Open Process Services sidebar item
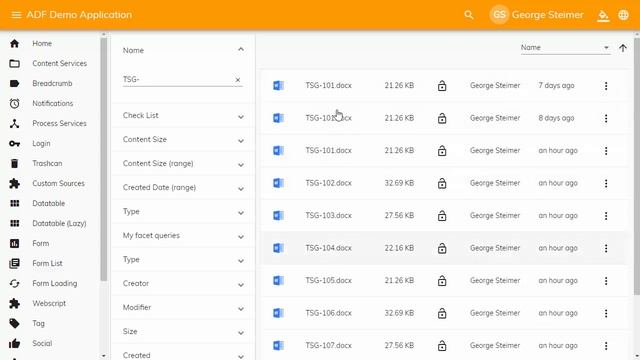 pos(59,123)
